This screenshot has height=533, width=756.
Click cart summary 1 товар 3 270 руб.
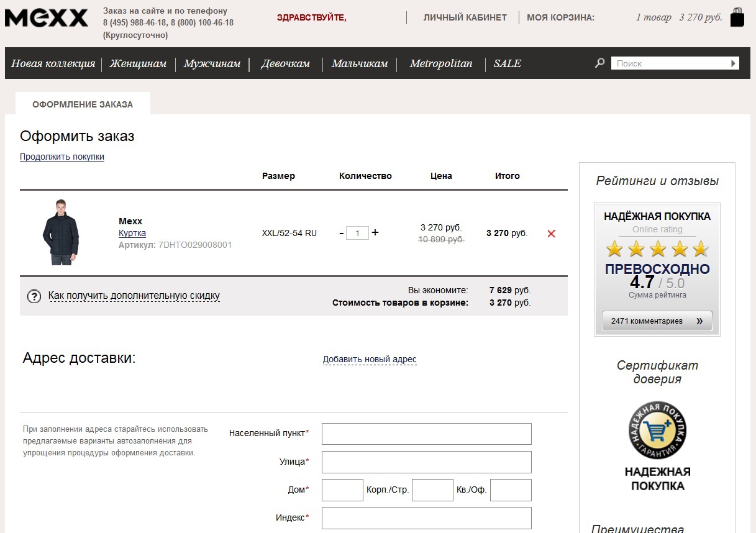(679, 17)
